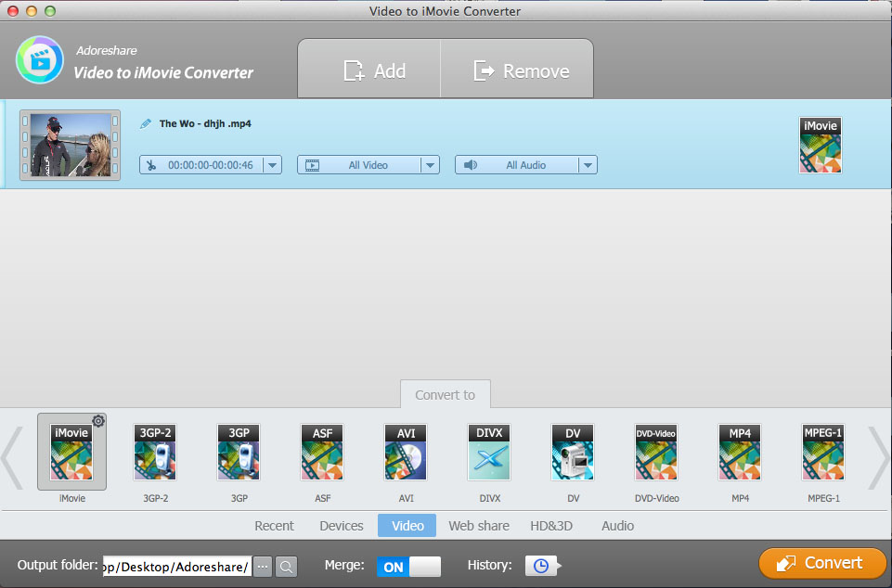The width and height of the screenshot is (892, 588).
Task: Expand the trim time range dropdown
Action: (x=273, y=165)
